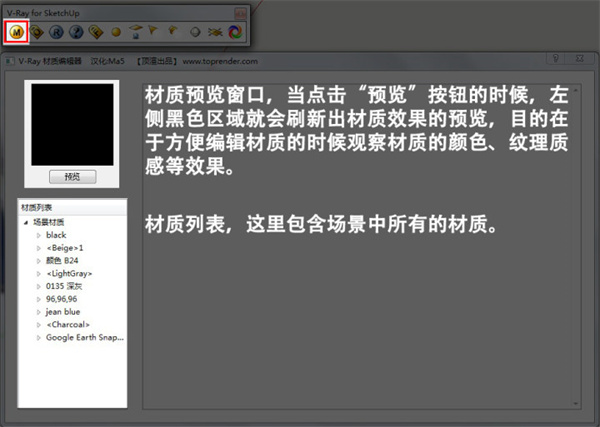Select the <Charcoal> material

click(x=68, y=325)
